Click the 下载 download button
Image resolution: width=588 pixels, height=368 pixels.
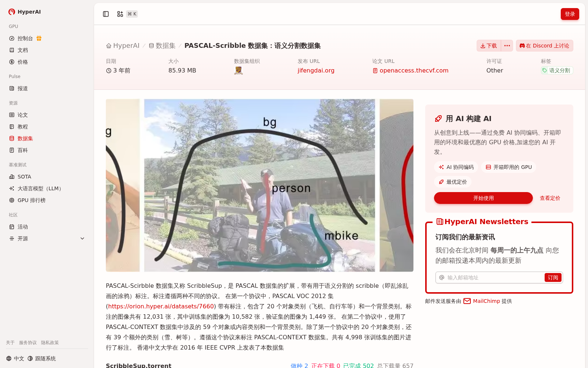(489, 46)
